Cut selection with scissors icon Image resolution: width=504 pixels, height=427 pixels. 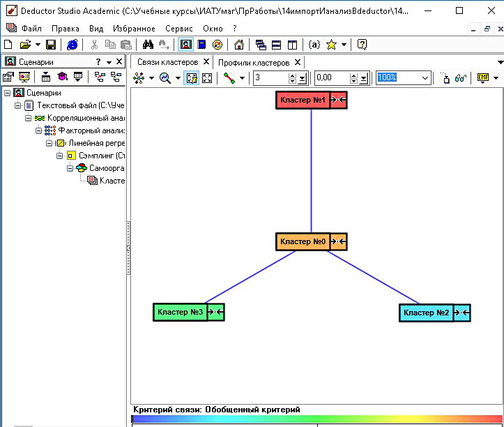[x=94, y=45]
